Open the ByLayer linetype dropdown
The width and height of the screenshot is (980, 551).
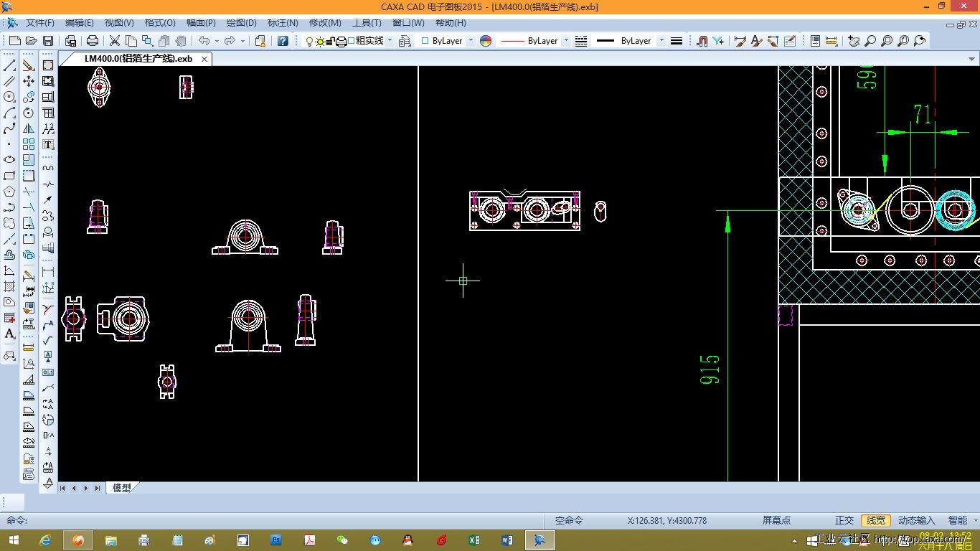(566, 41)
